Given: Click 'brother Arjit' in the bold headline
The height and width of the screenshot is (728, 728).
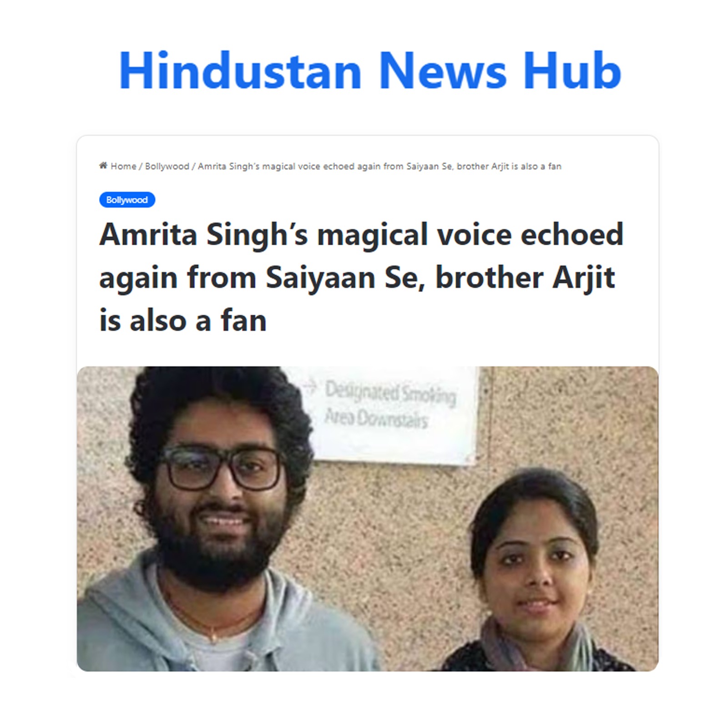Looking at the screenshot, I should [x=525, y=277].
